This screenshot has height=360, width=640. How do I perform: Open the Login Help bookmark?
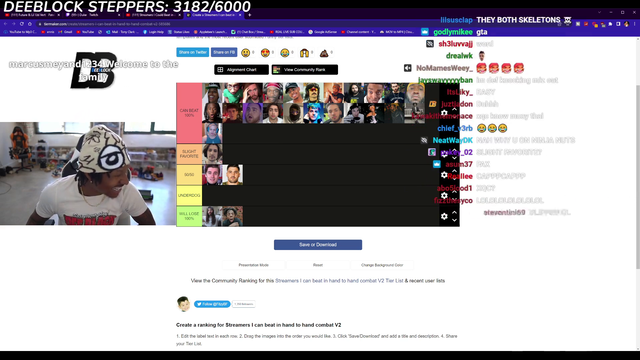coord(153,32)
